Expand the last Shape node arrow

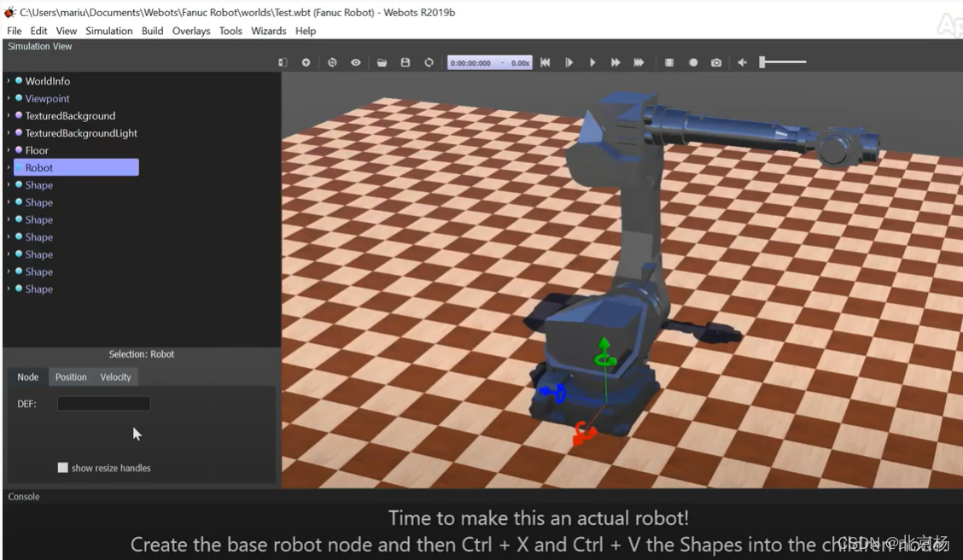[x=9, y=289]
